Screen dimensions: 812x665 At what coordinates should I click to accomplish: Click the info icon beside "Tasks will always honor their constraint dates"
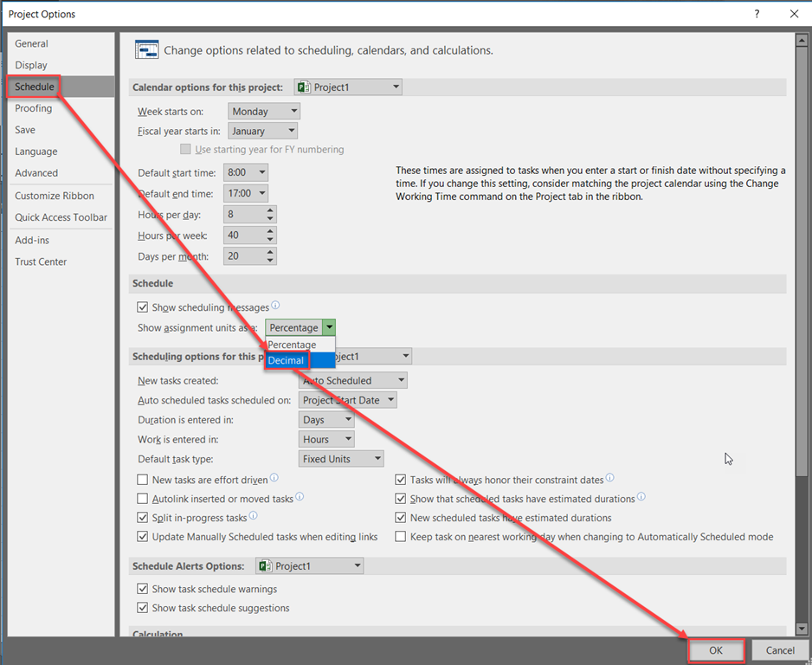click(610, 478)
